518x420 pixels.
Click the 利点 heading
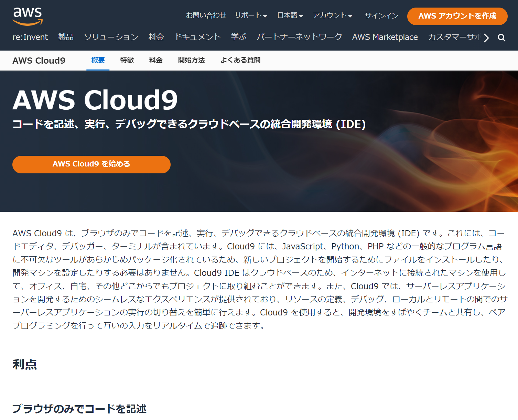click(x=25, y=364)
